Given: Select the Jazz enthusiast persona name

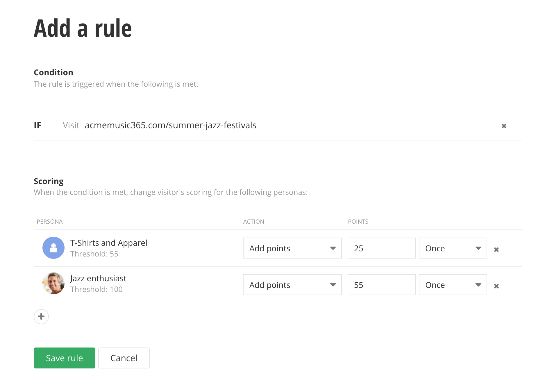Looking at the screenshot, I should 98,278.
